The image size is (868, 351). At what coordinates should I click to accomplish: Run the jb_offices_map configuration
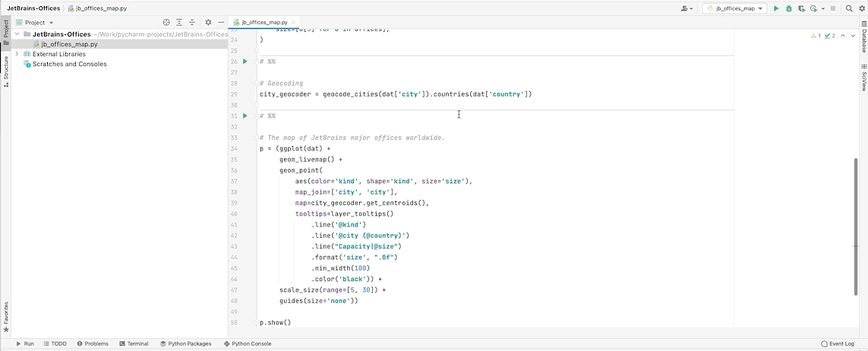pos(775,8)
